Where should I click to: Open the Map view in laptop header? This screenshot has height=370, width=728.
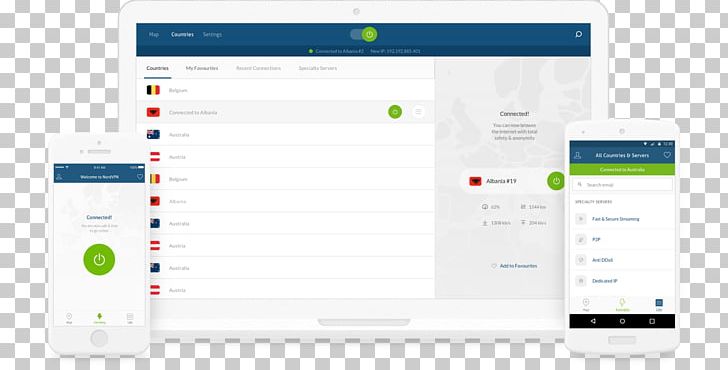click(x=154, y=34)
